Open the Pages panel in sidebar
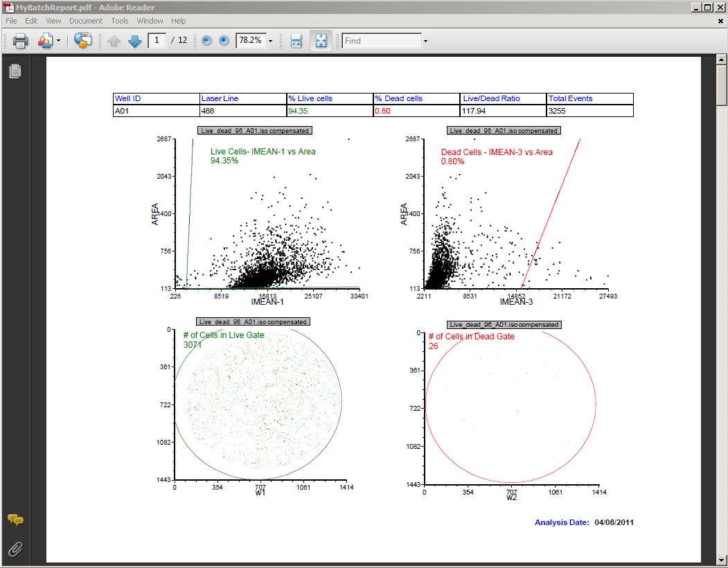The height and width of the screenshot is (568, 728). 15,71
